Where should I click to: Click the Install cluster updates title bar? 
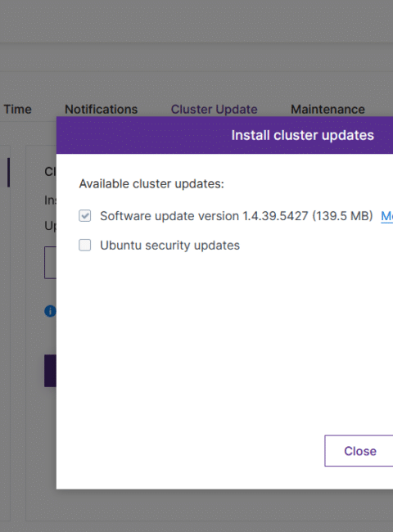coord(224,135)
